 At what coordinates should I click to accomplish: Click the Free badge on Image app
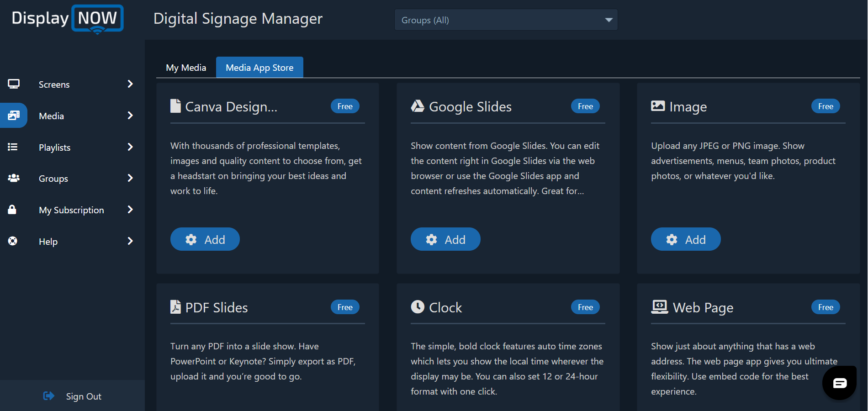pyautogui.click(x=825, y=106)
